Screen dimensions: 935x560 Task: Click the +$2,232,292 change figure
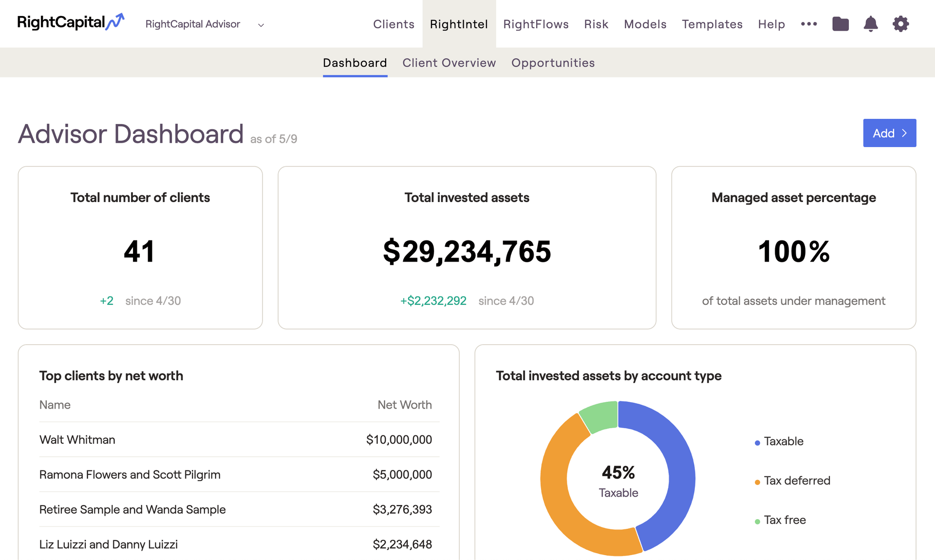433,301
